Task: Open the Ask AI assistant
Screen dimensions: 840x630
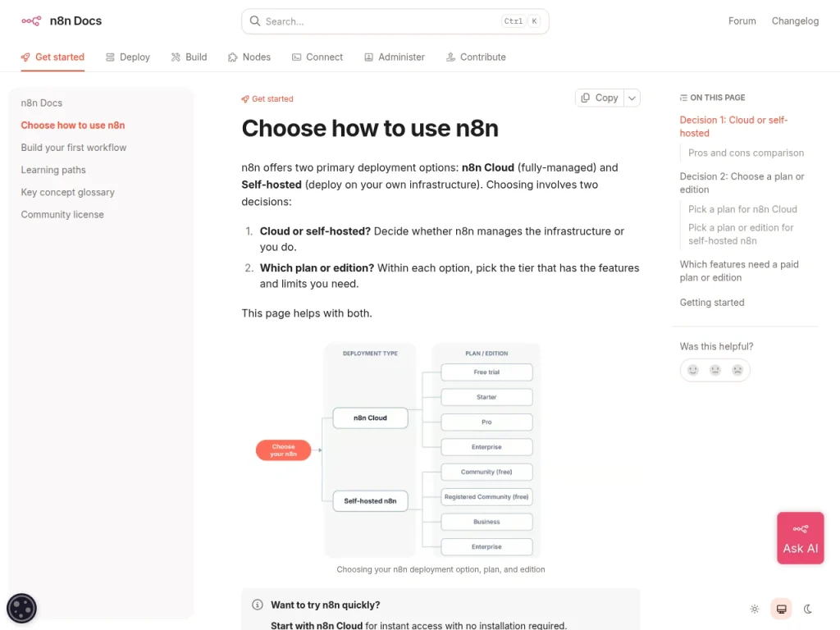Action: point(801,538)
